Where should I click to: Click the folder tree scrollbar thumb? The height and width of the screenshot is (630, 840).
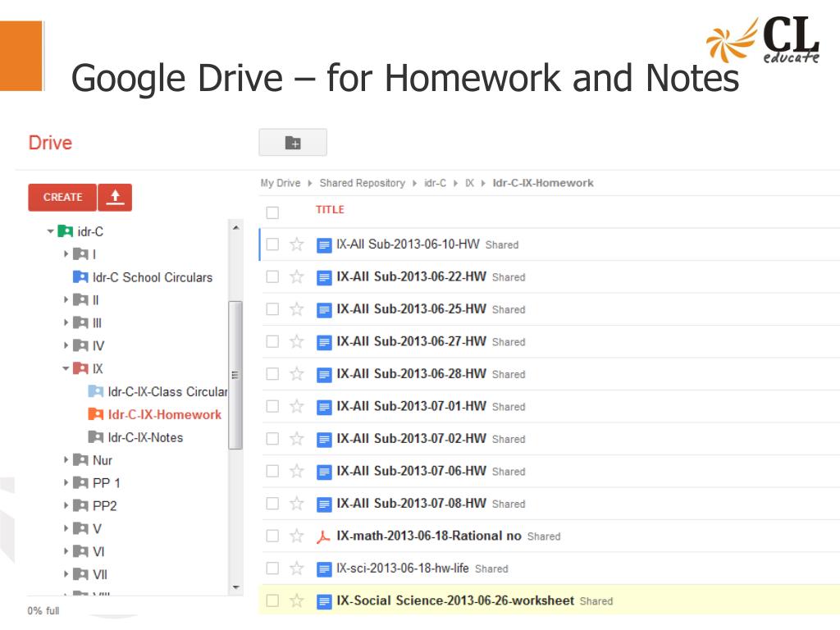[x=235, y=375]
